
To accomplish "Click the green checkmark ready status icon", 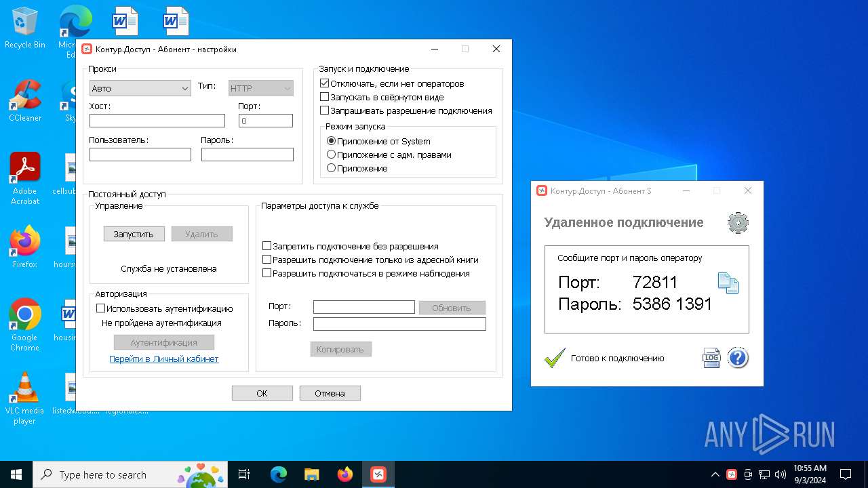I will point(555,358).
